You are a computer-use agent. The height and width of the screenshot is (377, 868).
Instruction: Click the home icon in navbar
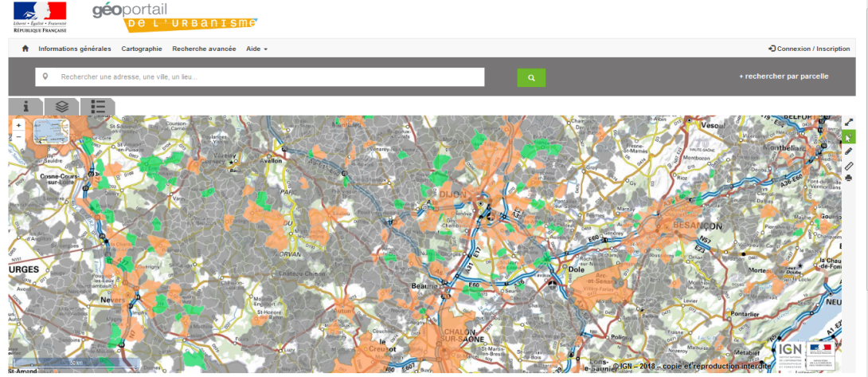[x=25, y=49]
